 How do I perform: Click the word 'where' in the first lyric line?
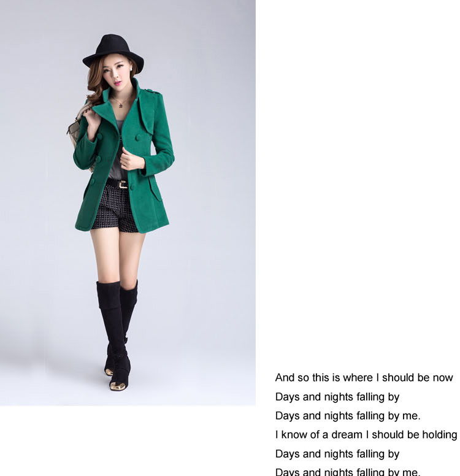point(358,377)
